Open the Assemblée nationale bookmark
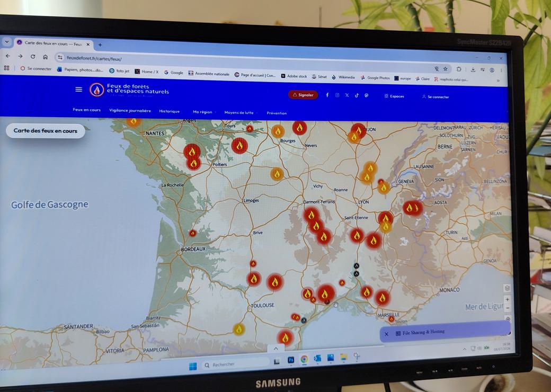Image resolution: width=551 pixels, height=392 pixels. (x=209, y=74)
